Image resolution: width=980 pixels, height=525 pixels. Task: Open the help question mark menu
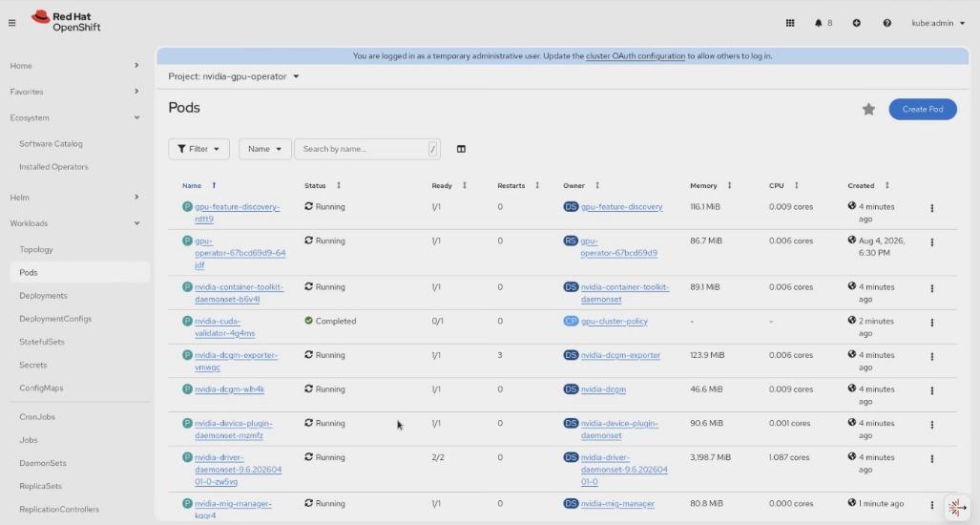[x=886, y=23]
